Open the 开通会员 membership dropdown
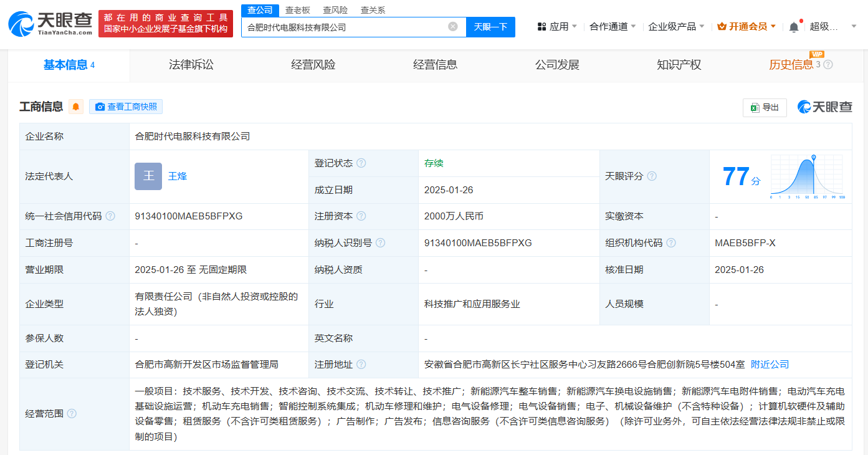Image resolution: width=868 pixels, height=455 pixels. [746, 27]
